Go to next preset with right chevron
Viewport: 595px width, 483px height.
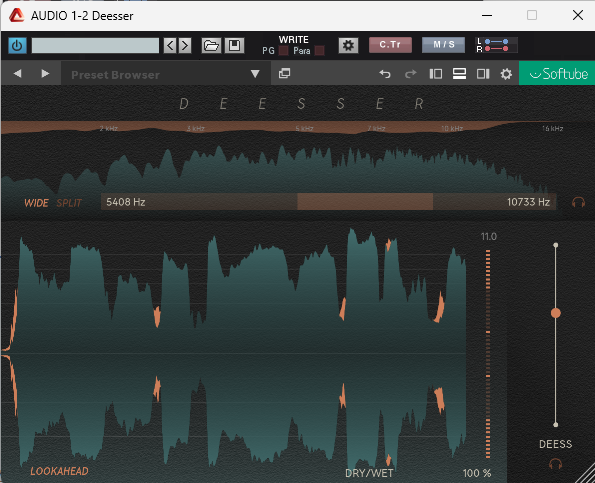pos(185,46)
